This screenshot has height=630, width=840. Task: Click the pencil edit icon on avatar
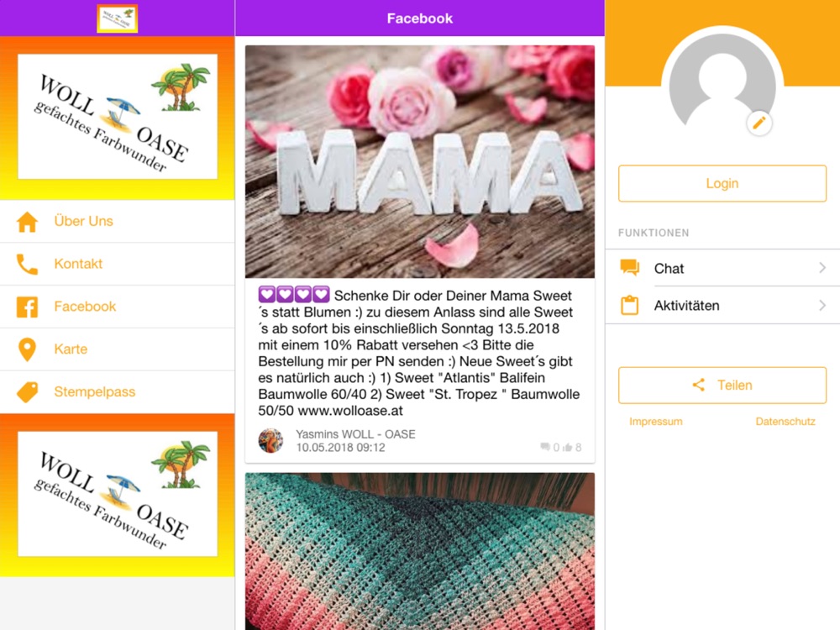[759, 123]
